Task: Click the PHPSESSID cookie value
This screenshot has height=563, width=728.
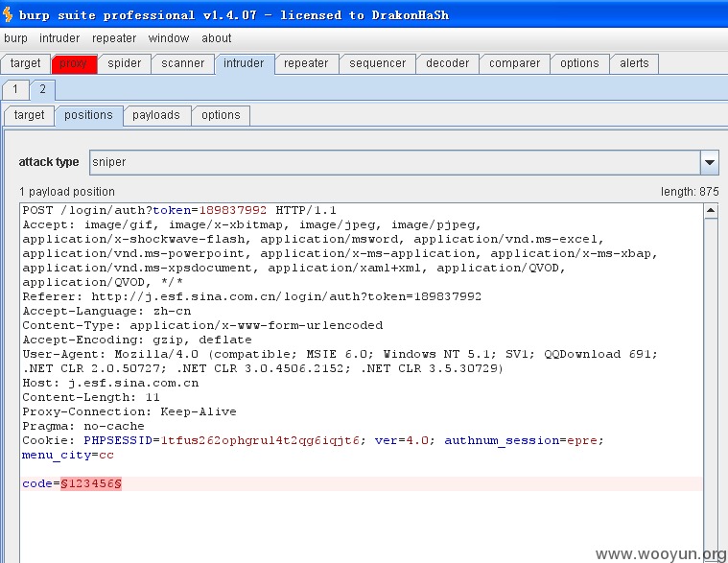Action: pyautogui.click(x=260, y=440)
